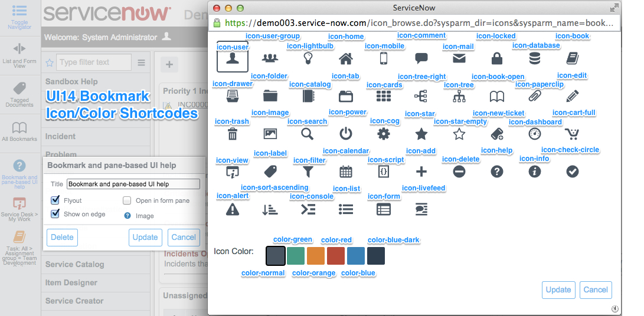644x316 pixels.
Task: Click Delete in the bookmark dialog
Action: [x=62, y=237]
